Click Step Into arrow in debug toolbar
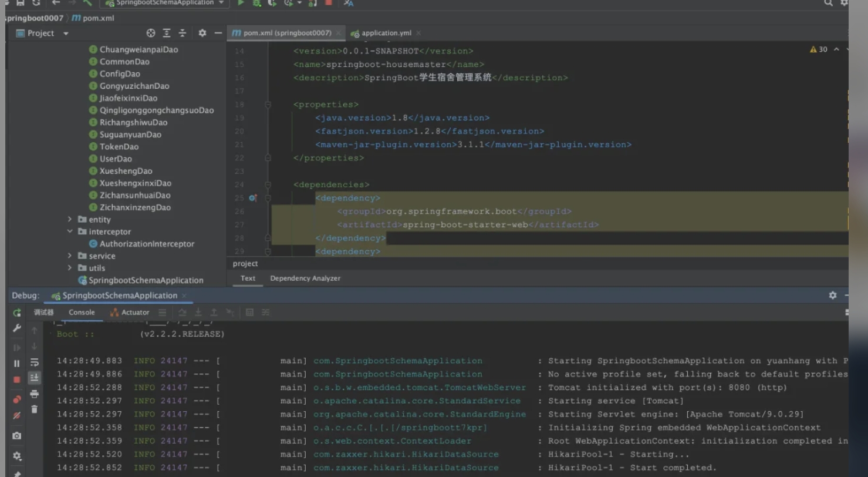 (198, 313)
